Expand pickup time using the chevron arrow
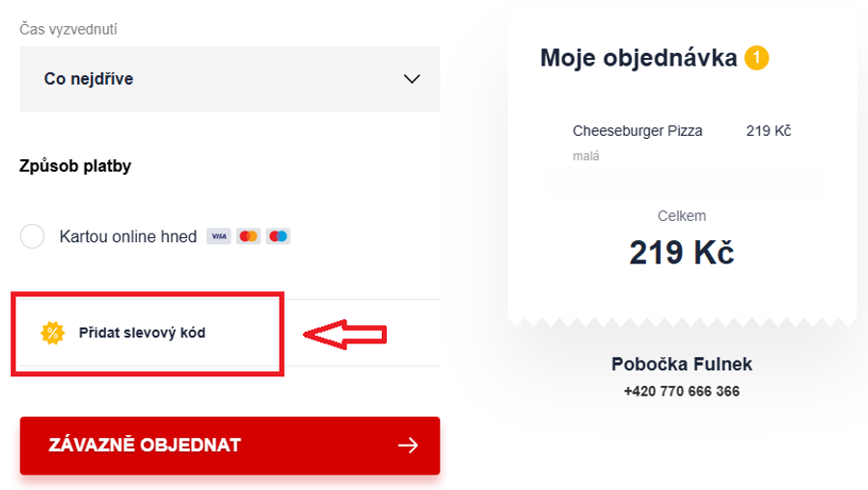The width and height of the screenshot is (868, 490). coord(412,79)
